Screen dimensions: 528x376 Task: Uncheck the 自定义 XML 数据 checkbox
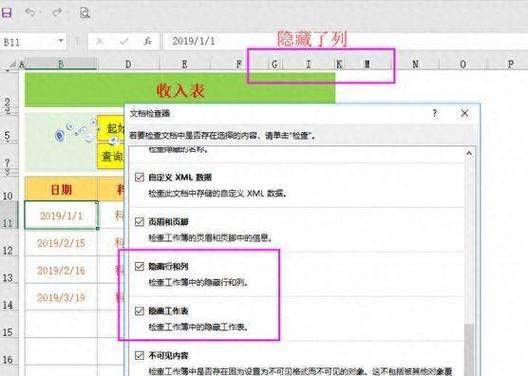point(139,177)
